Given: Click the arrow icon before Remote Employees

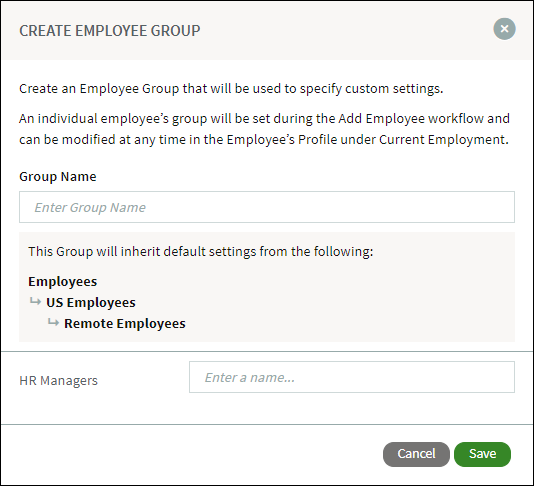Looking at the screenshot, I should [x=53, y=322].
